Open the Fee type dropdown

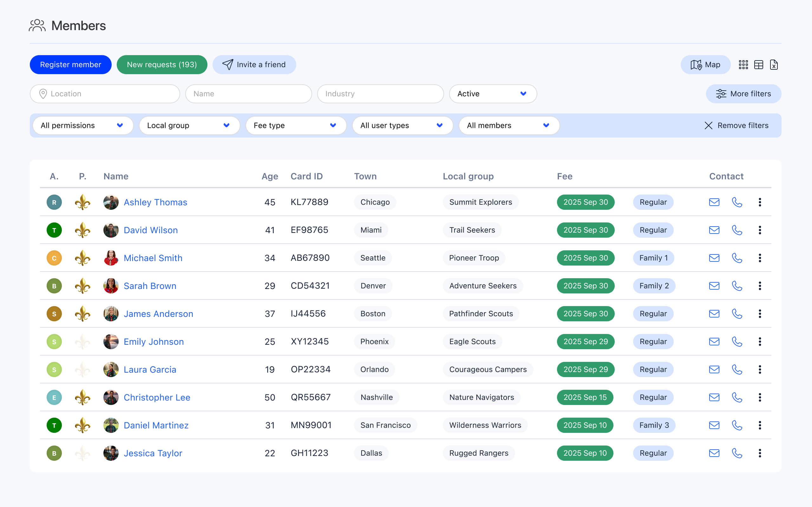pyautogui.click(x=296, y=125)
